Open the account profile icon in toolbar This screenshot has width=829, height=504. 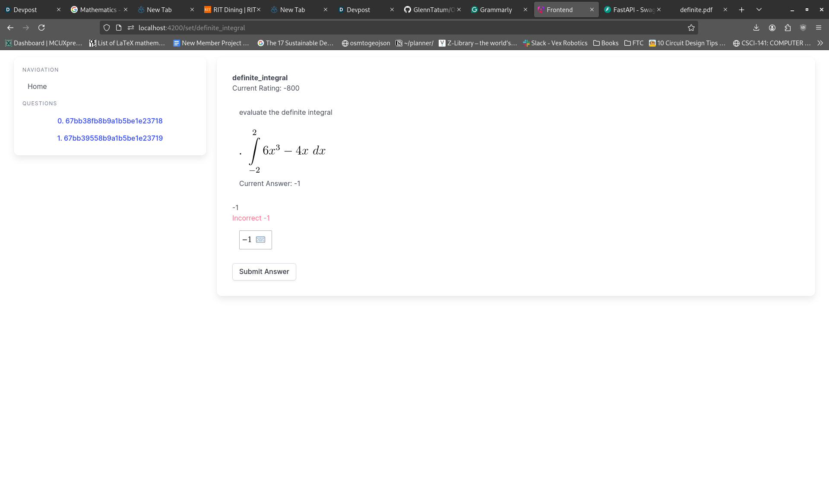(772, 28)
